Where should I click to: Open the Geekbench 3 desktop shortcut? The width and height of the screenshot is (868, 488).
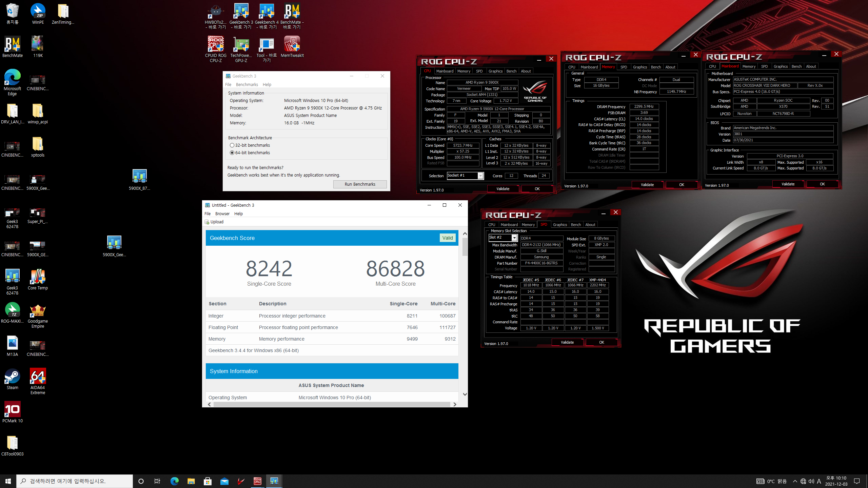point(241,16)
